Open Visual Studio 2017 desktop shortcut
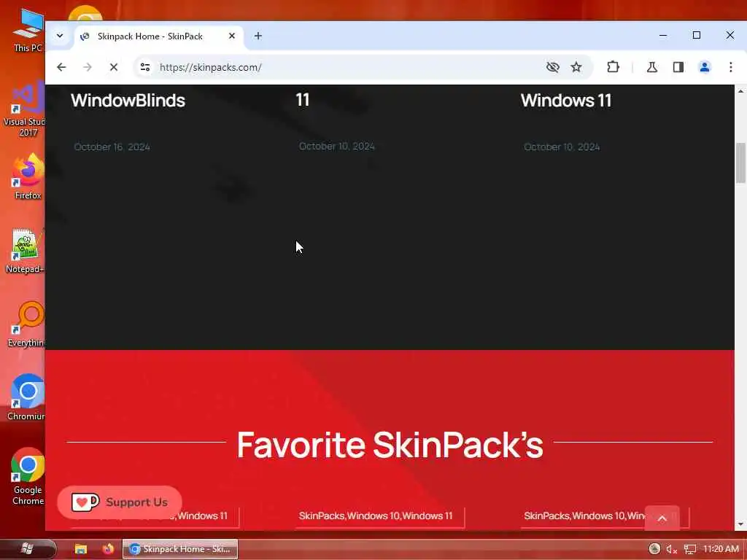 pos(25,109)
